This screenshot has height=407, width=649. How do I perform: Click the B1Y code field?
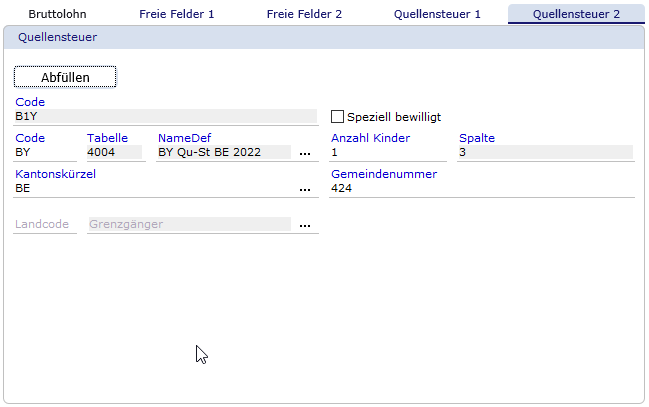(166, 116)
